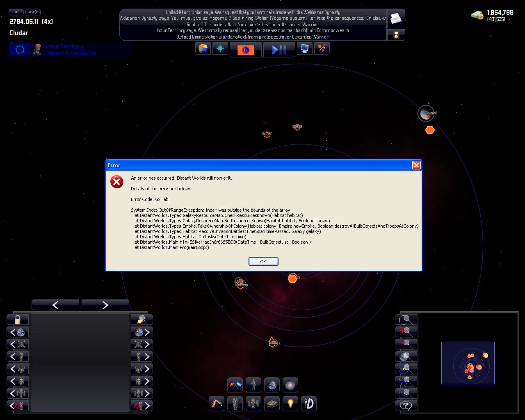
Task: Go to next item in selection panel
Action: tap(105, 305)
